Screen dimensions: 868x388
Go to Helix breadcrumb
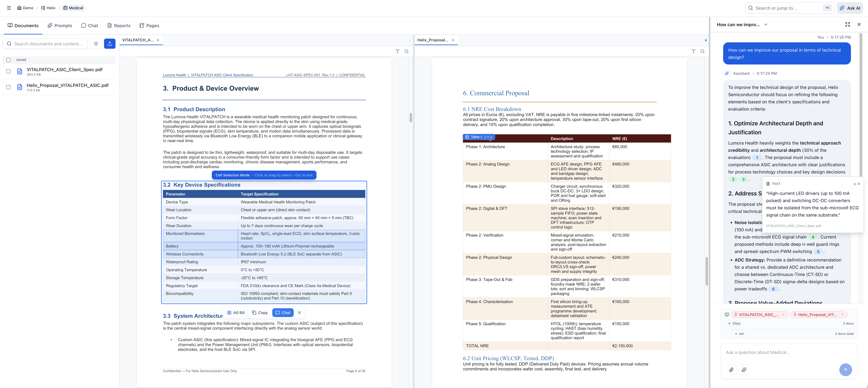(48, 8)
